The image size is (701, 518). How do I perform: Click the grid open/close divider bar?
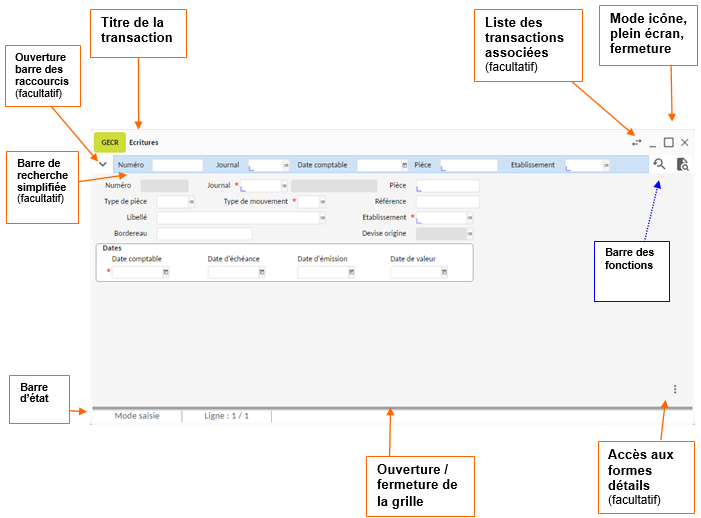point(391,407)
